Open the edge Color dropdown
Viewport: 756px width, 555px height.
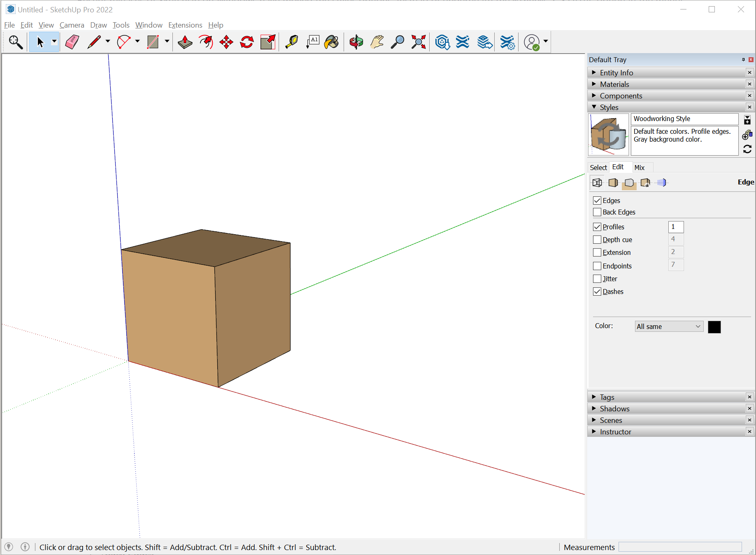[669, 326]
